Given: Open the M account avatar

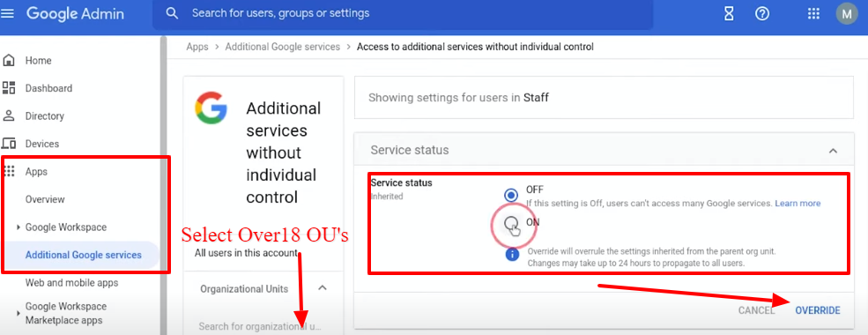Looking at the screenshot, I should click(x=847, y=14).
